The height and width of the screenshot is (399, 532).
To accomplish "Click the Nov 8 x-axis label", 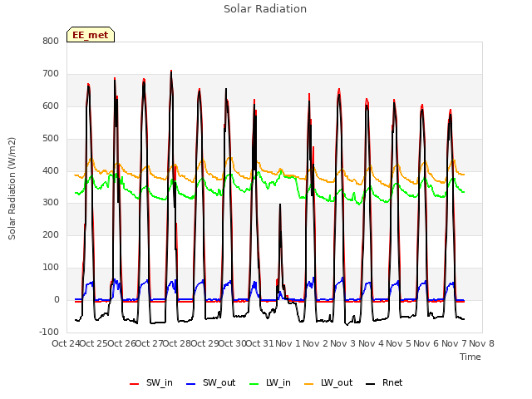I will 481,343.
